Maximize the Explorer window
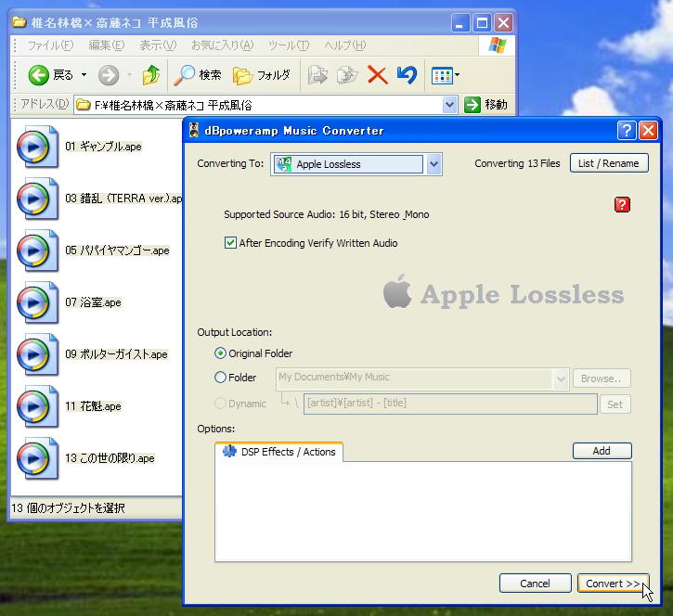 [482, 22]
